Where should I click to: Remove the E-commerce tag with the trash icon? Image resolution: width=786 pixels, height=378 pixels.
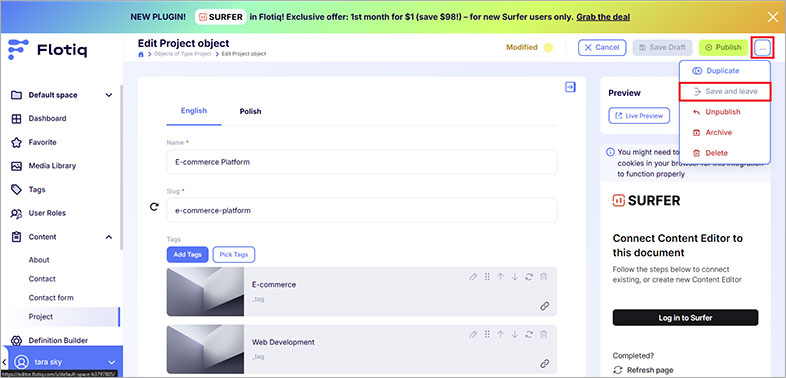543,277
